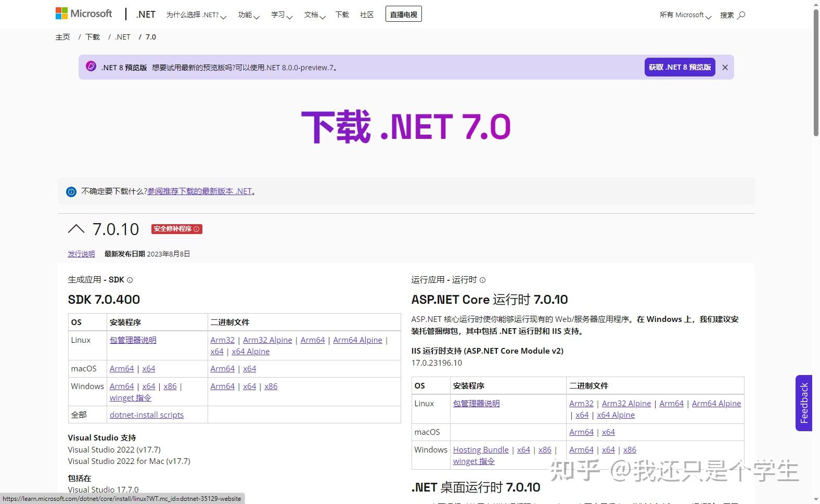
Task: Open dotnet-install scripts link
Action: click(147, 415)
